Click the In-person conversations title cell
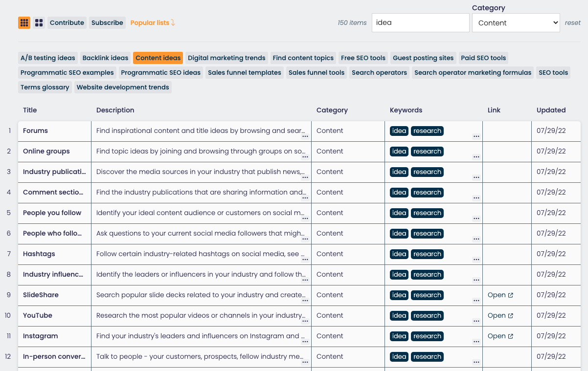Screen dimensions: 588x371 [x=55, y=356]
